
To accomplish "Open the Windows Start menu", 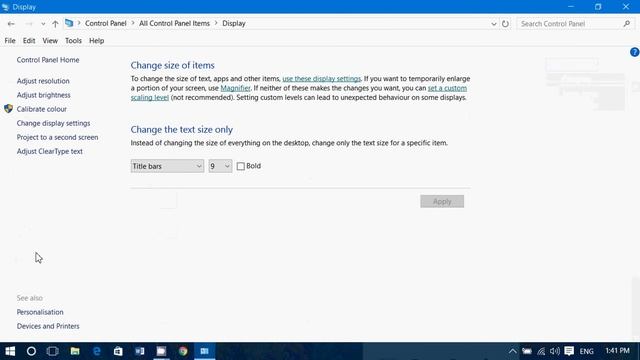I will pyautogui.click(x=10, y=351).
